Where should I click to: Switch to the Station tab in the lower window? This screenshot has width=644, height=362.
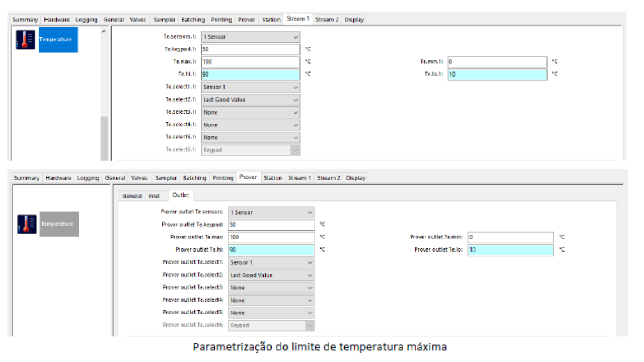pyautogui.click(x=272, y=178)
